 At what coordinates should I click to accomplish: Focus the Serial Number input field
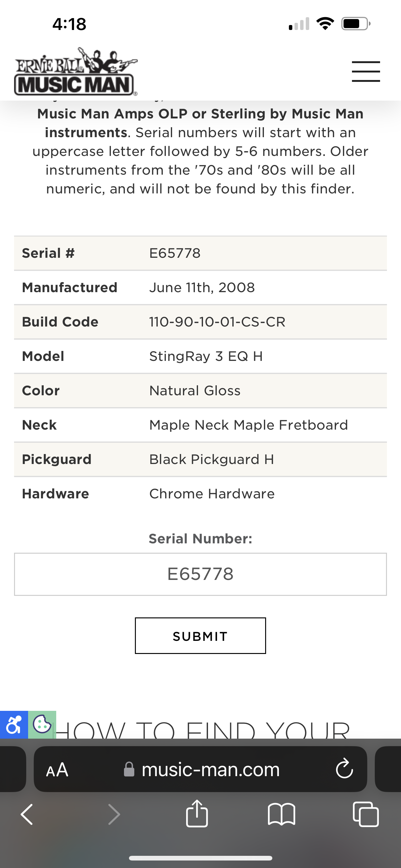(200, 574)
